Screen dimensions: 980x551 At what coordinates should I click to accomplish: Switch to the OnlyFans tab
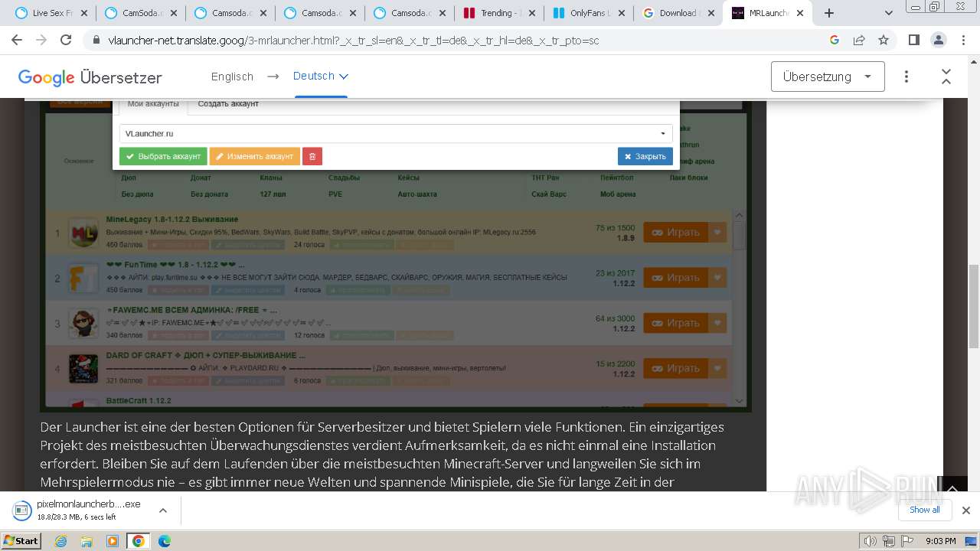(x=588, y=13)
